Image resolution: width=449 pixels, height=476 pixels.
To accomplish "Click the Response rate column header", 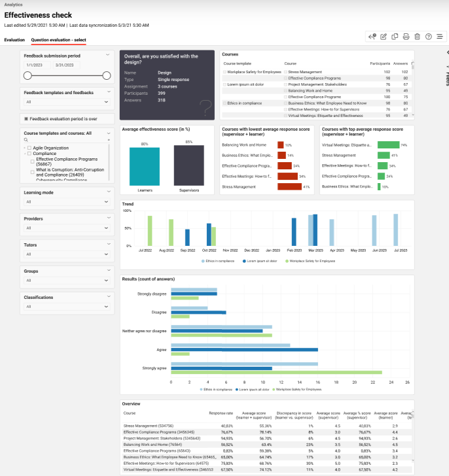I will (221, 413).
